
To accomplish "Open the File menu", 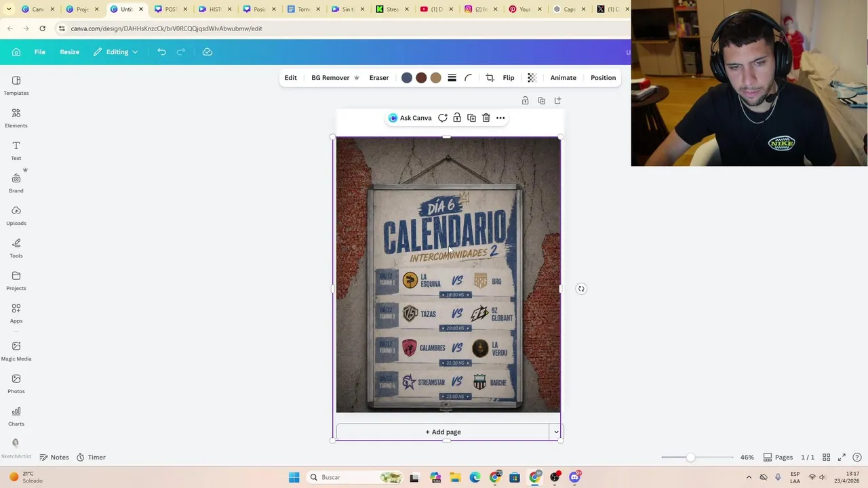I will click(x=40, y=52).
